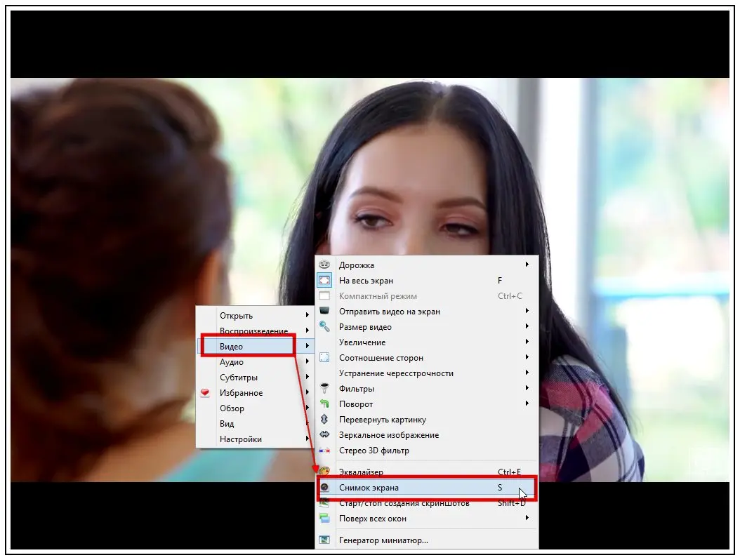The width and height of the screenshot is (740, 560).
Task: Choose Отправить видео на экран option
Action: tap(427, 311)
